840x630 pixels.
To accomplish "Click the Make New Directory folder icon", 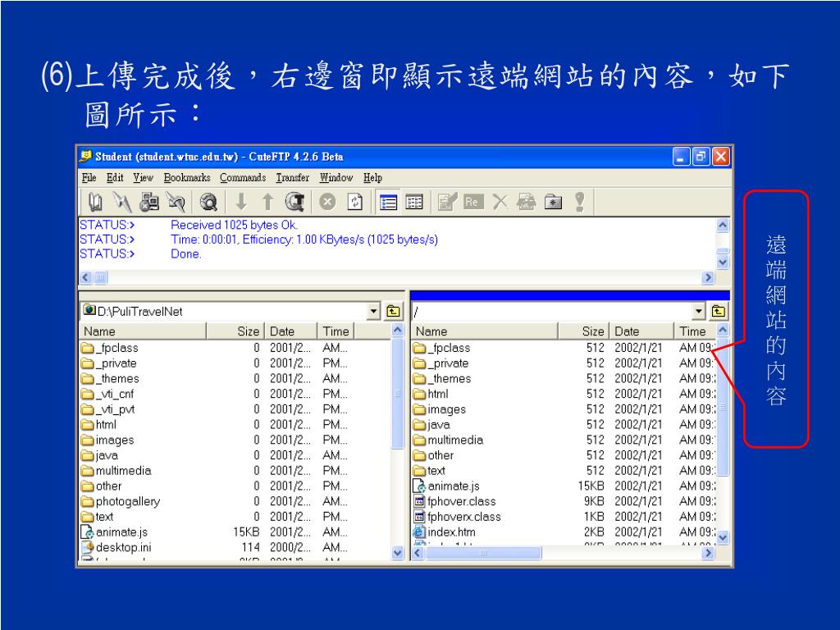I will pos(554,202).
